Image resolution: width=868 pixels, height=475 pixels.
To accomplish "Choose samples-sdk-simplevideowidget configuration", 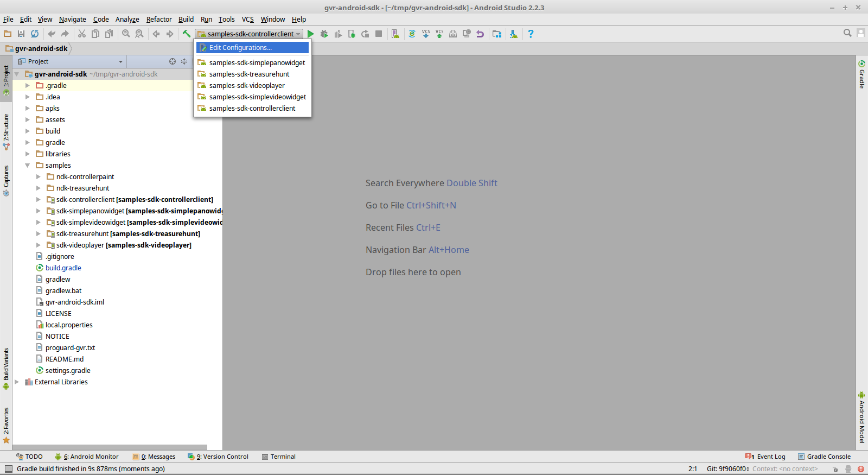I will pyautogui.click(x=252, y=97).
